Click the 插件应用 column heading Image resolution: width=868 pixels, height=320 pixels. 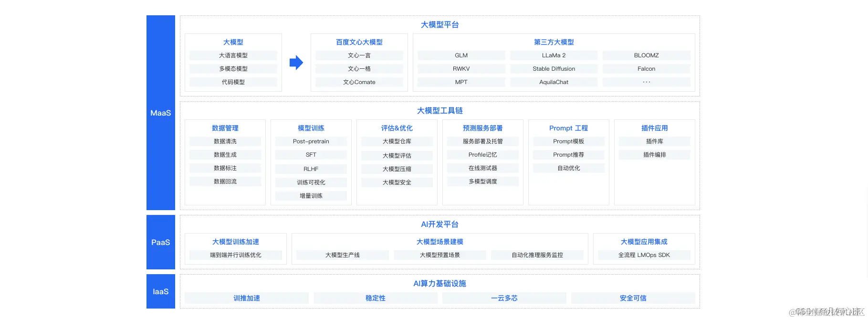(655, 128)
